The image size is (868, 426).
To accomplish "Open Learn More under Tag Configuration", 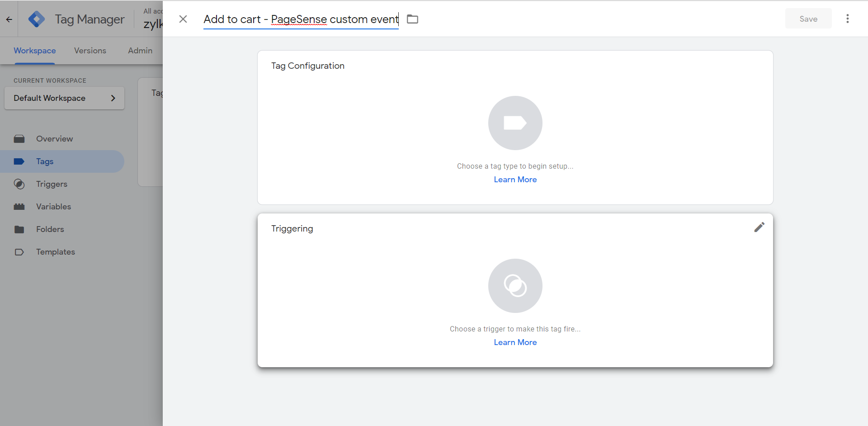I will click(515, 180).
